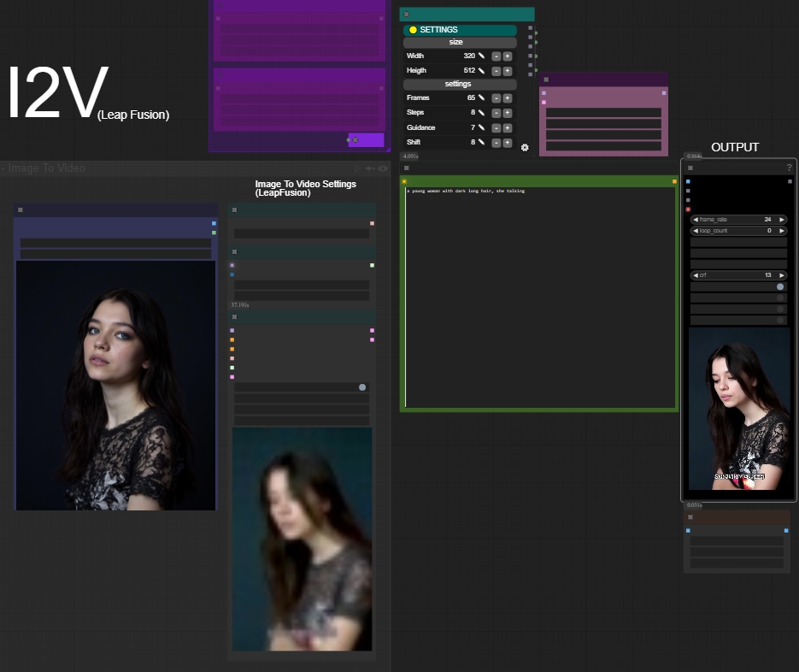The width and height of the screenshot is (799, 672).
Task: Click the pencil icon next to Width
Action: pos(481,56)
